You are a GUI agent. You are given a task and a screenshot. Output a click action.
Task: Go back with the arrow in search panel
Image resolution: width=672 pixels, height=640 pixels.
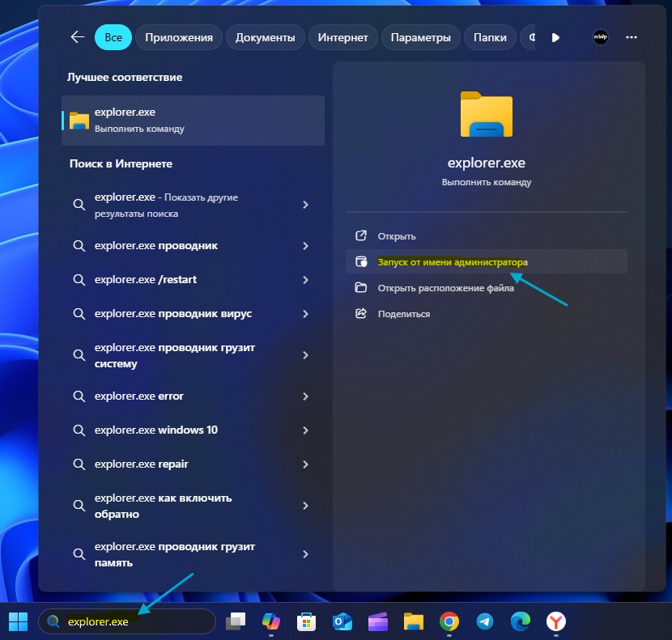pos(78,37)
